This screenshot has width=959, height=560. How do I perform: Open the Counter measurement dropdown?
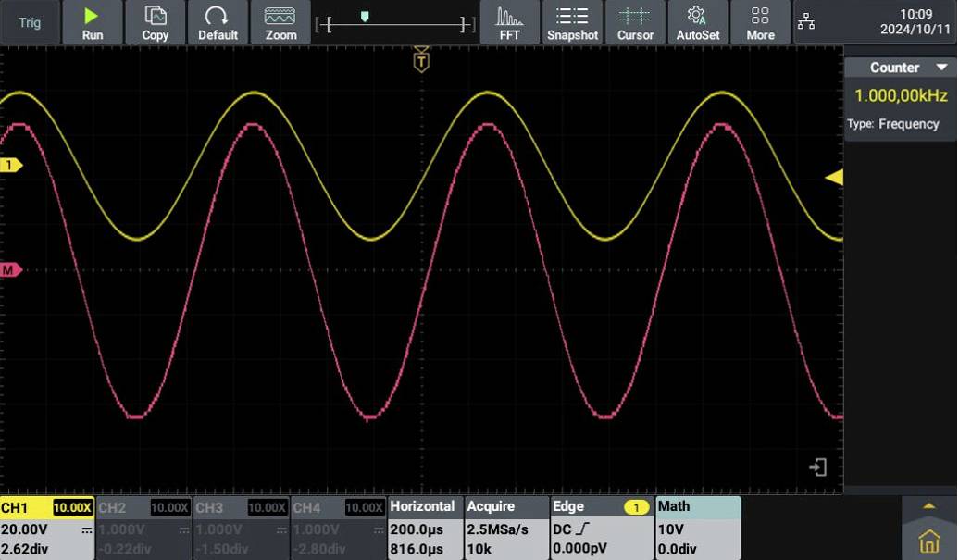coord(901,67)
